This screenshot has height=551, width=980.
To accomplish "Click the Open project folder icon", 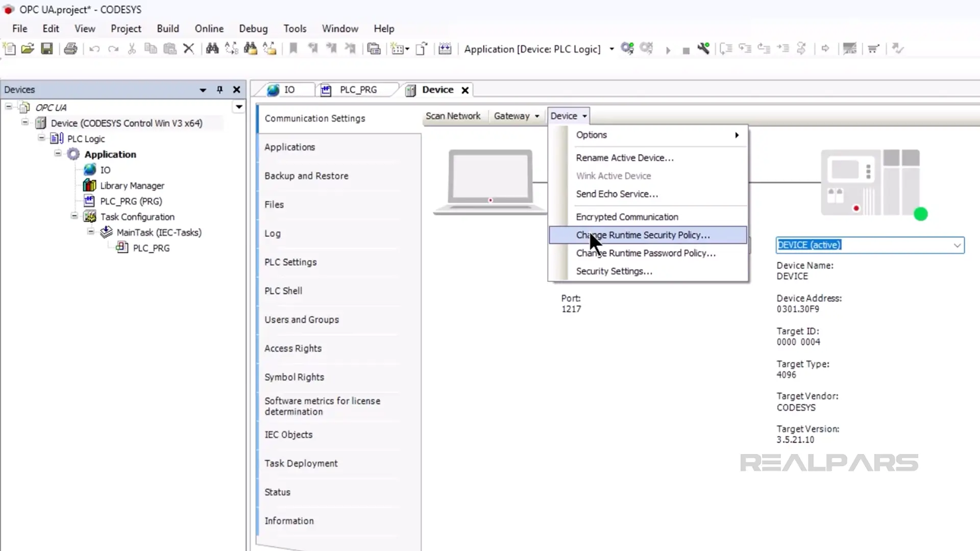I will [28, 49].
